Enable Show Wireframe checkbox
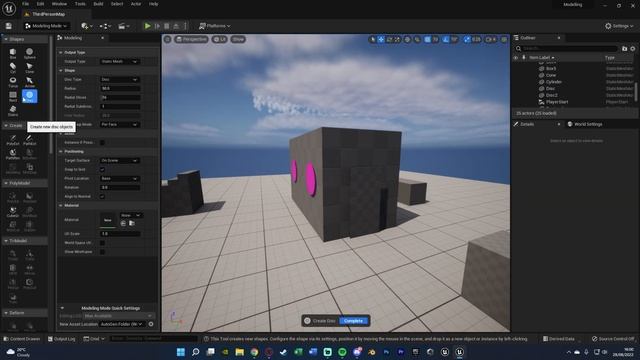 102,252
